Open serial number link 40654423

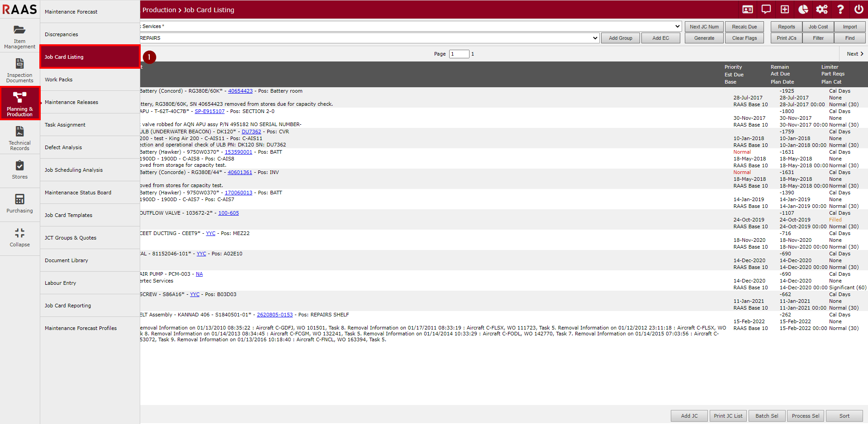pos(240,91)
